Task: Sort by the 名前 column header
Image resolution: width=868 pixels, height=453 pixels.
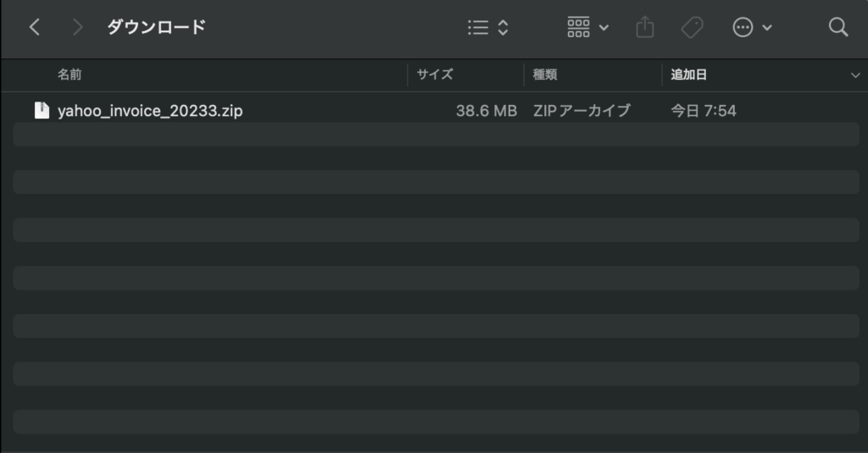Action: 70,75
